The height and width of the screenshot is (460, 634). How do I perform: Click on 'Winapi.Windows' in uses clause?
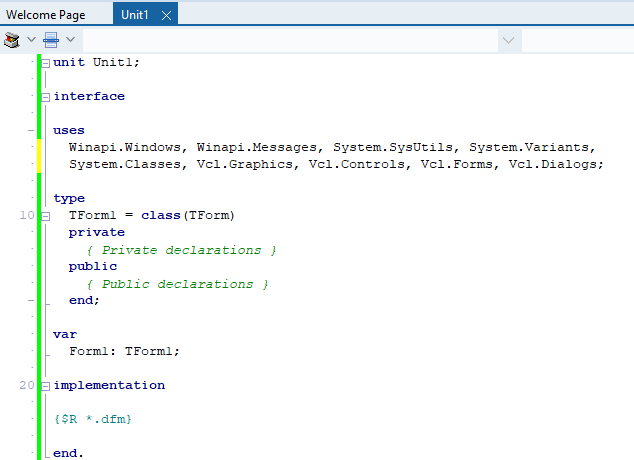(125, 147)
